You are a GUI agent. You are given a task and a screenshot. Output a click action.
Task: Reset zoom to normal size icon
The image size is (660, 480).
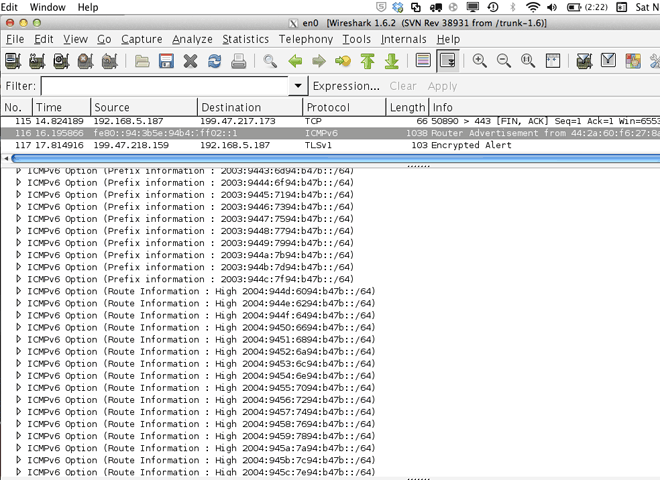point(528,61)
